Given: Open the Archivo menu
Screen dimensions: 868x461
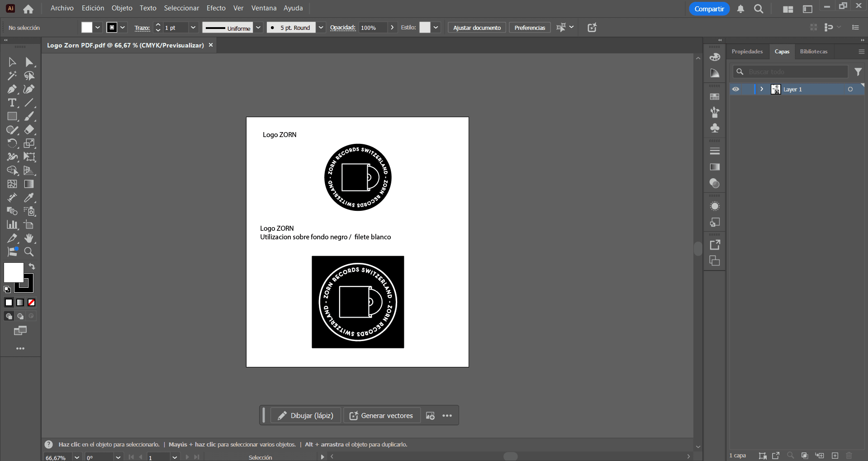Looking at the screenshot, I should [62, 8].
